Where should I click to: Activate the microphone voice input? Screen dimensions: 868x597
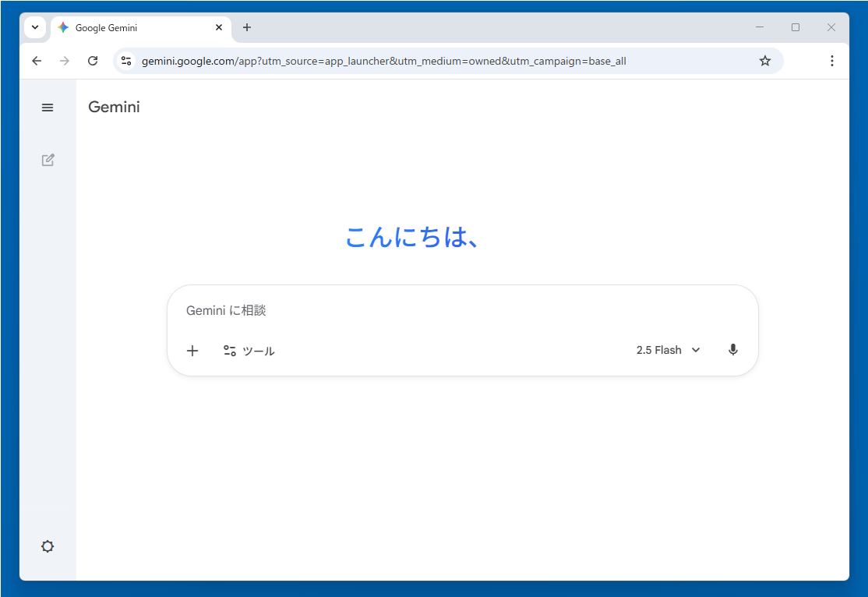coord(732,350)
